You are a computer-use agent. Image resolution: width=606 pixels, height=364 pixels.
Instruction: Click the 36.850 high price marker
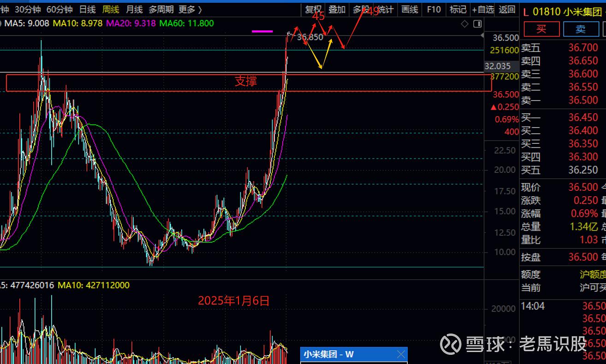pos(310,37)
